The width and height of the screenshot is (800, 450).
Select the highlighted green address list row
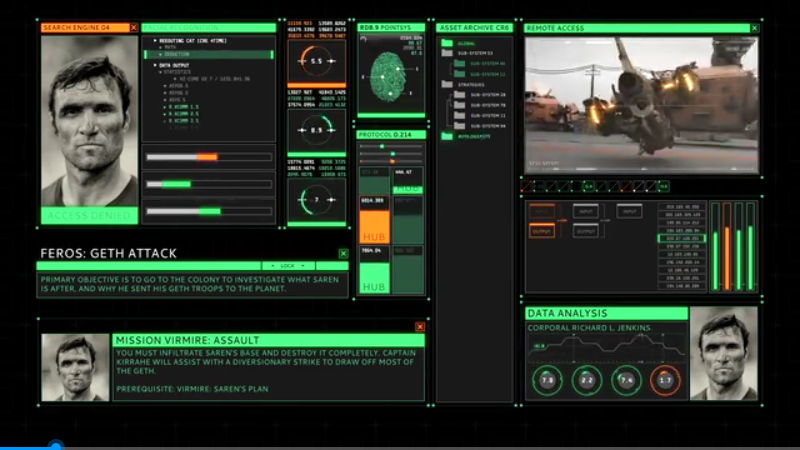(682, 238)
